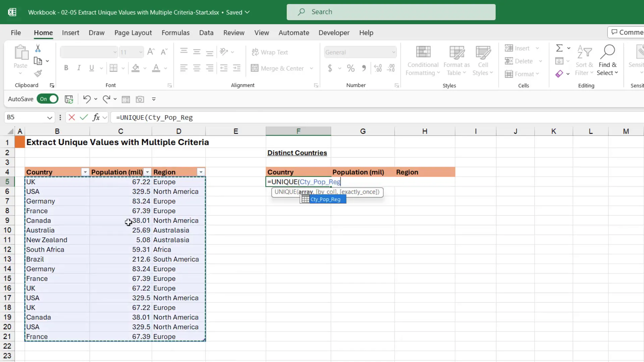The width and height of the screenshot is (644, 362).
Task: Expand the workbook Saved status dropdown
Action: click(x=247, y=12)
